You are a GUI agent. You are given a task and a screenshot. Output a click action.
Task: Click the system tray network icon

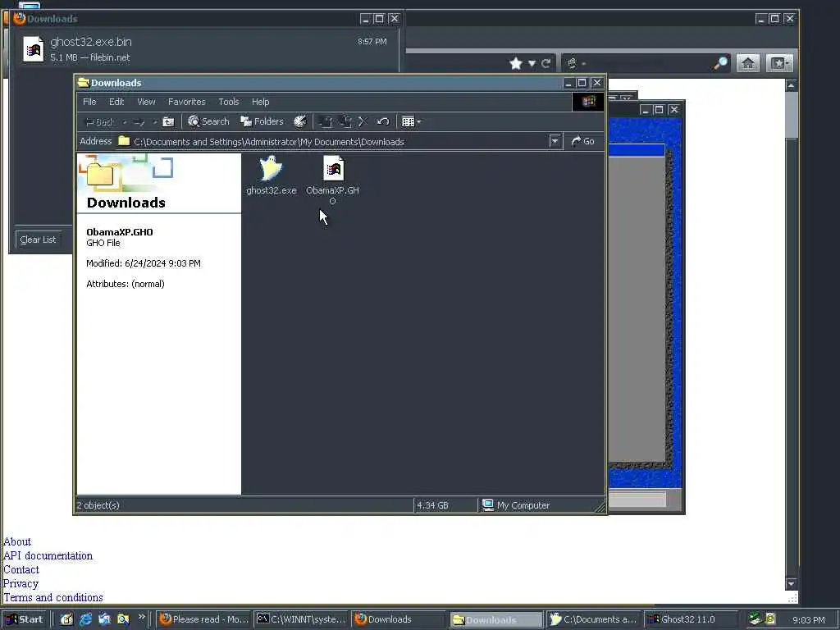[x=756, y=619]
